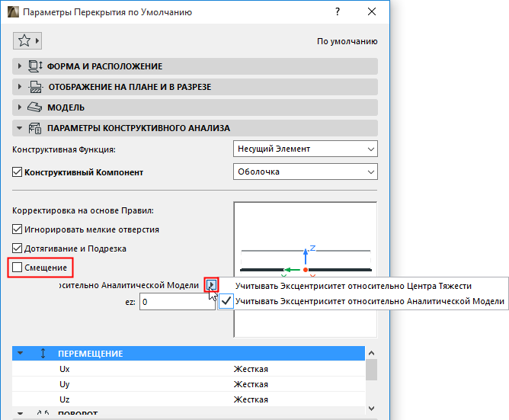Click the Корректировка на основе Правил label
509x420 pixels.
coord(83,210)
